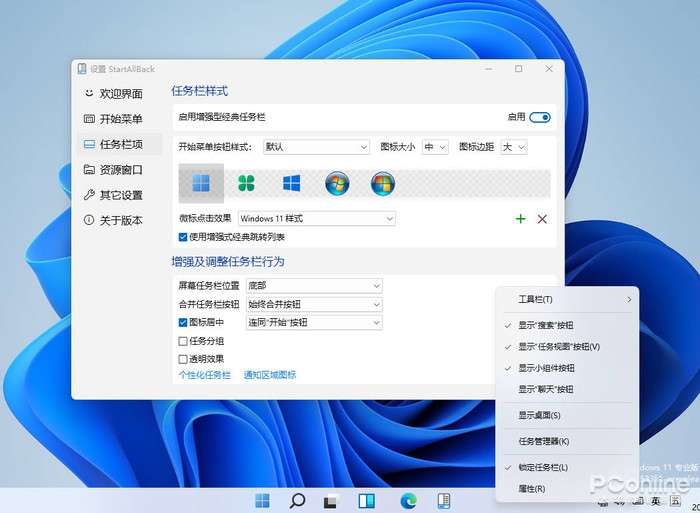Open Search magnifier on the taskbar
Image resolution: width=700 pixels, height=513 pixels.
pyautogui.click(x=297, y=500)
